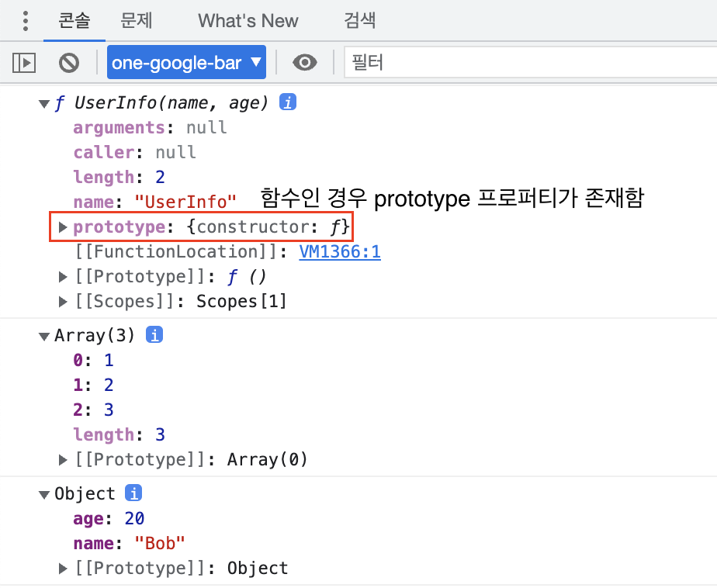Select the name: "UserInfo" property row
This screenshot has height=588, width=717.
155,202
